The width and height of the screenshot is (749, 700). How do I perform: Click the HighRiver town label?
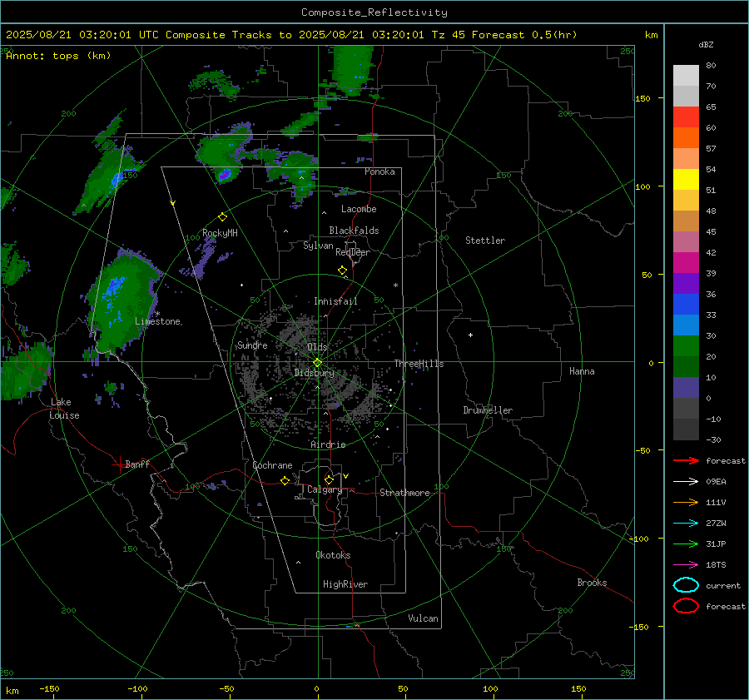(345, 584)
